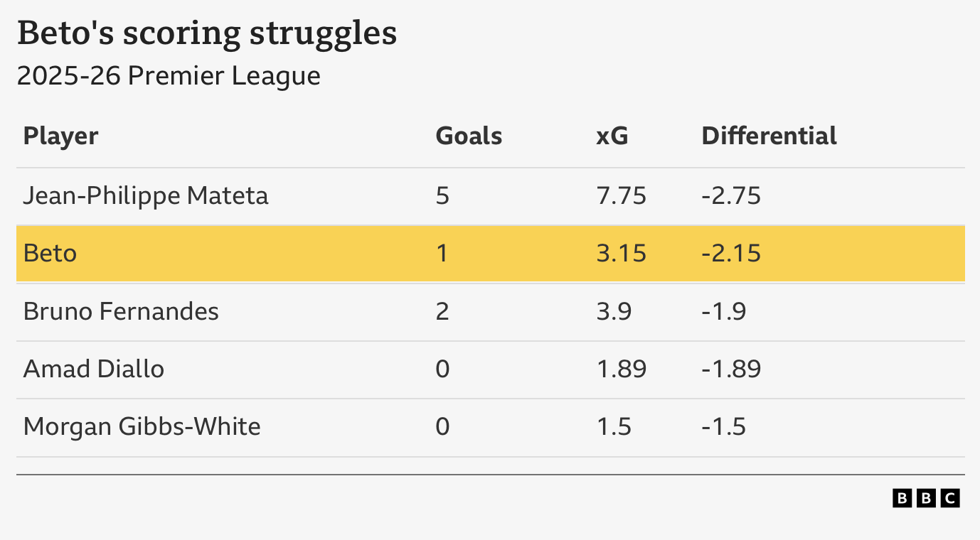Click the Amad Diallo player name
The height and width of the screenshot is (540, 980).
94,369
